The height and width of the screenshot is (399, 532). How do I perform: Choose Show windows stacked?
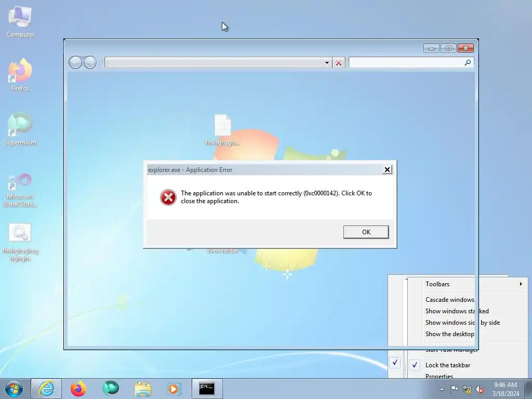[468, 311]
